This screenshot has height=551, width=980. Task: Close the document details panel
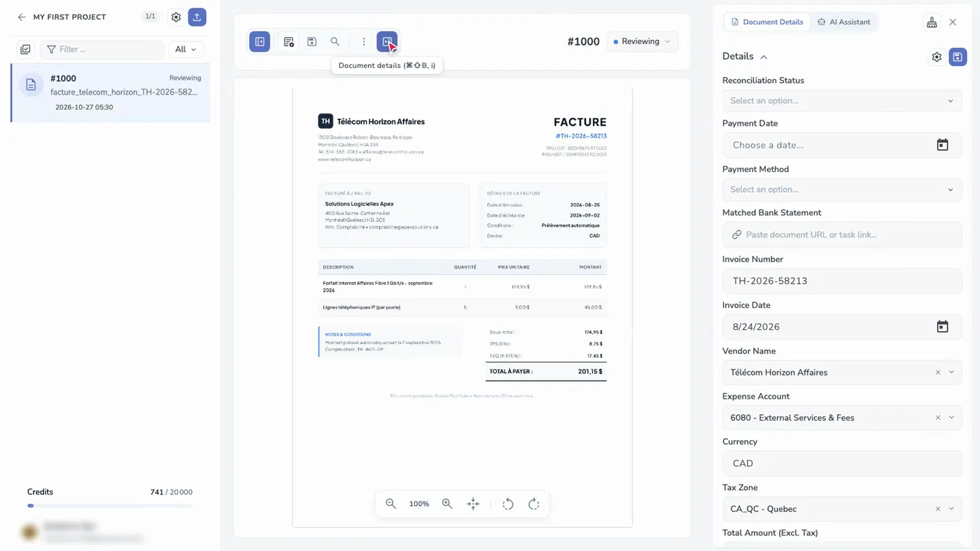pos(953,22)
